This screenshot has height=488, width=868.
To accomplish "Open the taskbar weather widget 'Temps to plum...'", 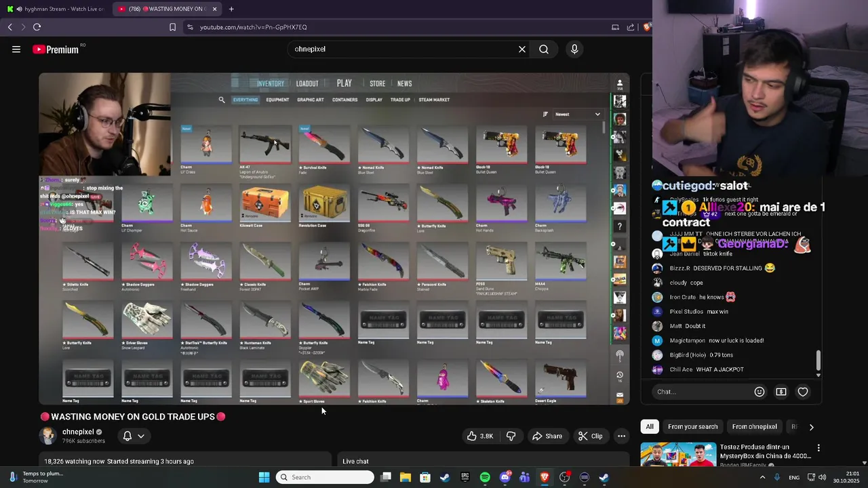I will click(37, 477).
